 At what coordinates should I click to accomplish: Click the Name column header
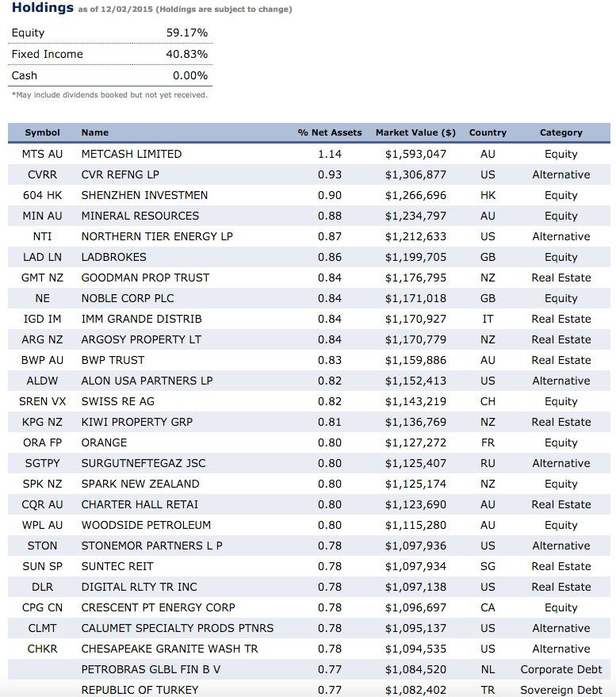coord(94,132)
